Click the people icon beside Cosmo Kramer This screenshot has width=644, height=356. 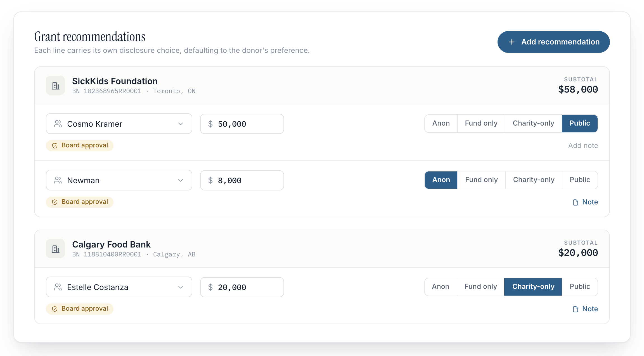pyautogui.click(x=58, y=124)
